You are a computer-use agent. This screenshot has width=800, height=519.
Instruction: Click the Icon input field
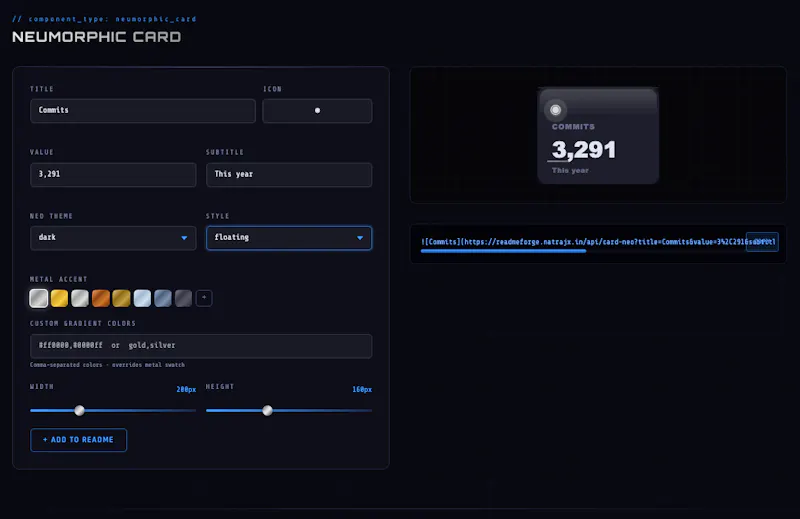coord(317,111)
